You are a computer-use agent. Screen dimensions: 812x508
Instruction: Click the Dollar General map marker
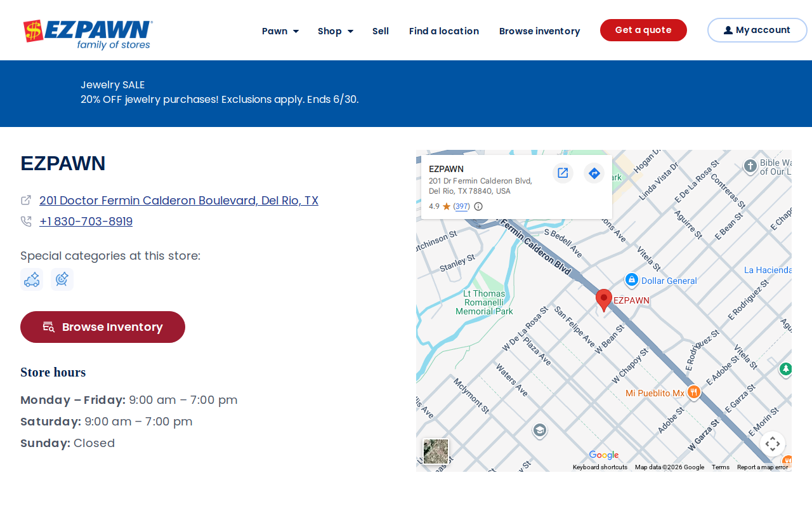tap(631, 280)
